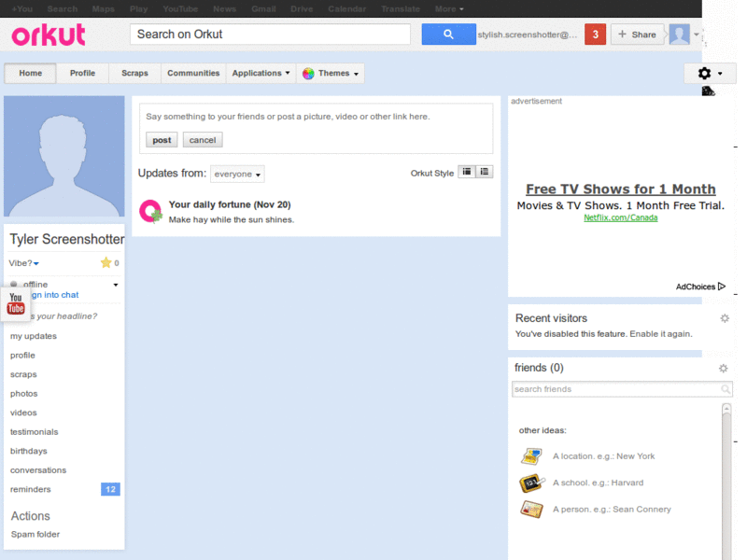
Task: Go to the Home tab
Action: pyautogui.click(x=31, y=74)
